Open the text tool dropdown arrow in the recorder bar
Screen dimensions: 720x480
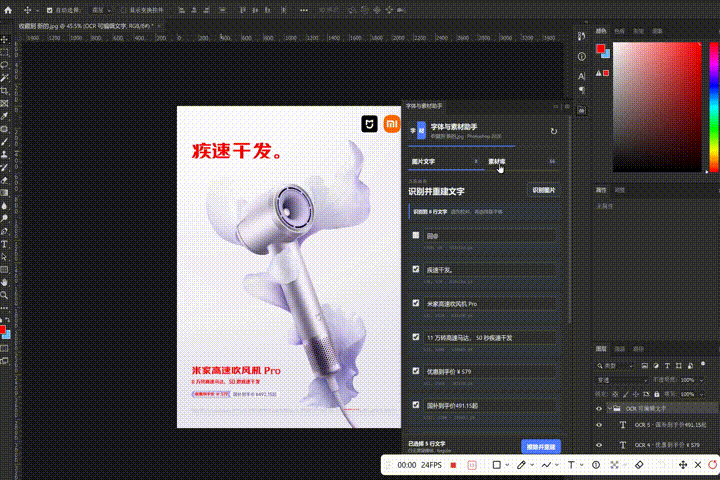(582, 465)
